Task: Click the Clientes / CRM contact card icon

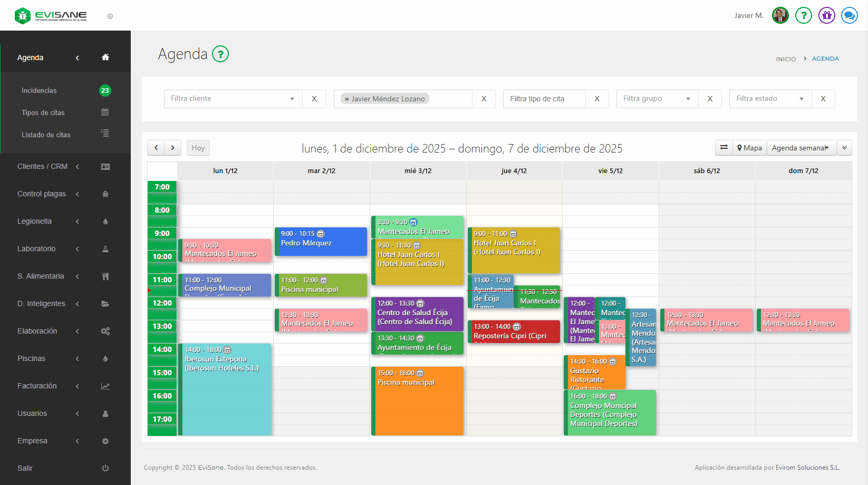Action: 105,166
